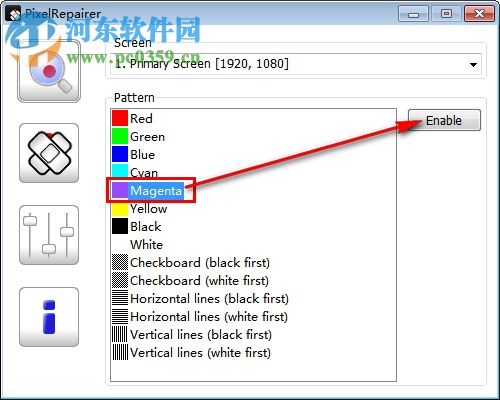Open the dead pixel locator tool
Image resolution: width=500 pixels, height=400 pixels.
[x=49, y=71]
